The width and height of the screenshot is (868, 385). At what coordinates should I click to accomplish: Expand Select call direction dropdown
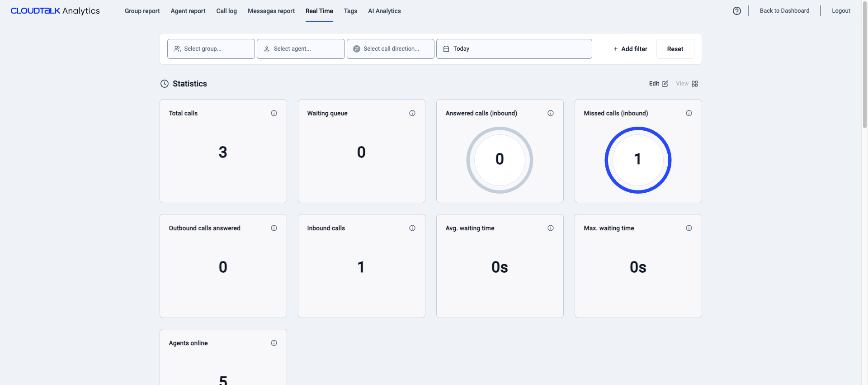point(390,49)
